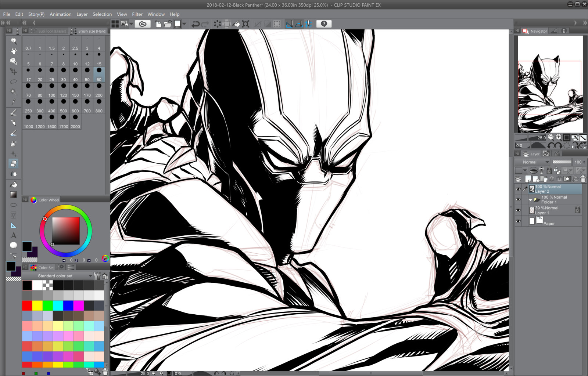The width and height of the screenshot is (588, 376).
Task: Open the save dropdown arrow in command bar
Action: pyautogui.click(x=184, y=24)
